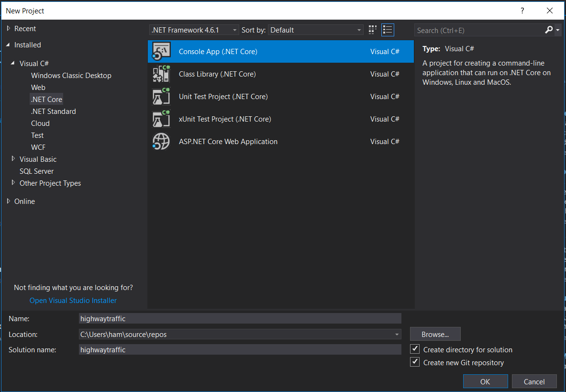Open Visual Studio Installer link

tap(73, 300)
